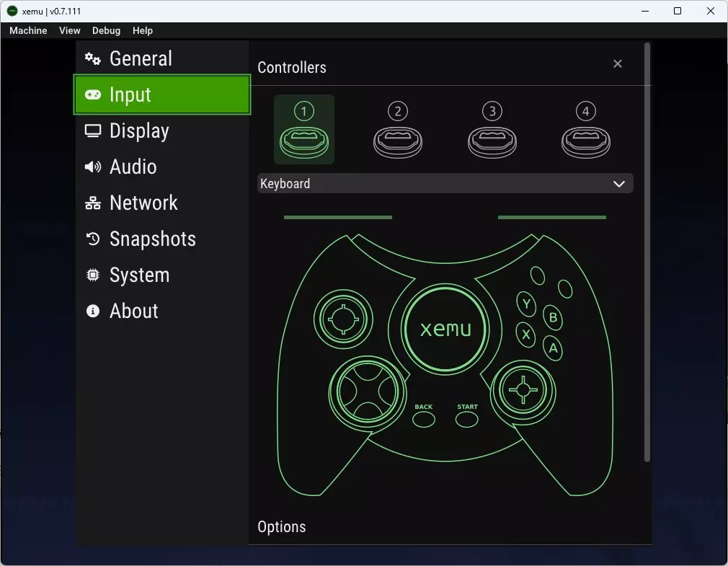Click the B button on controller diagram

(553, 317)
